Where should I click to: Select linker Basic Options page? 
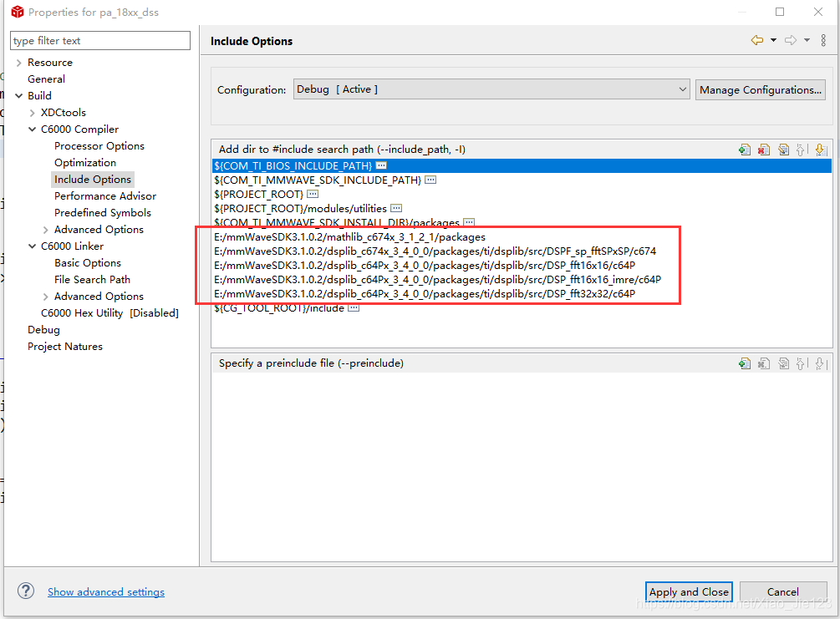[87, 263]
